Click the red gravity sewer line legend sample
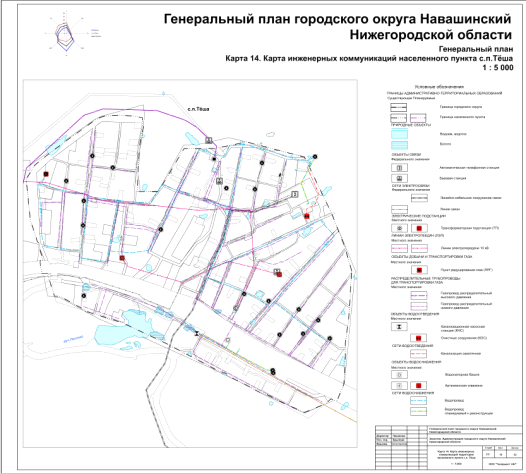Viewport: 526px width, 474px height. 418,354
